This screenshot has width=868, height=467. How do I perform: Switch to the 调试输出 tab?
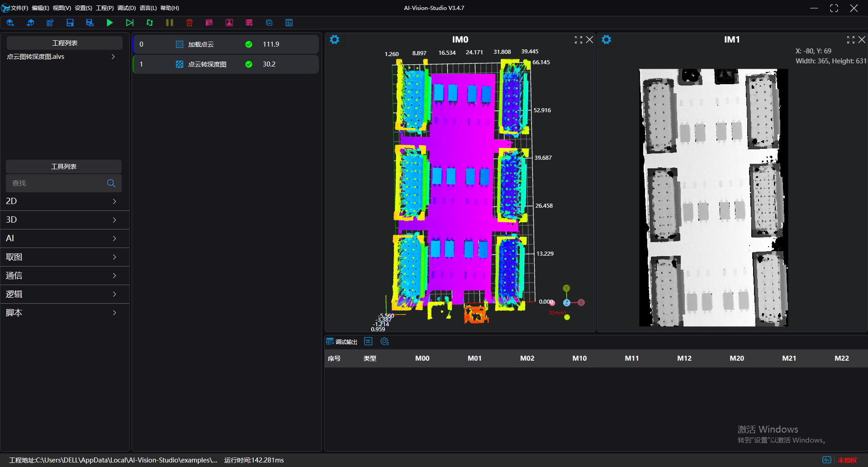point(342,342)
